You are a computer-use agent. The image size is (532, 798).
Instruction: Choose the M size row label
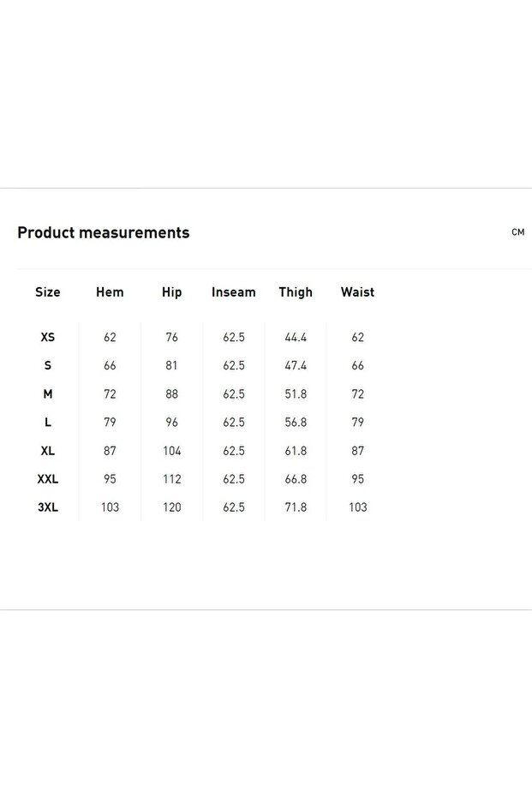click(48, 394)
